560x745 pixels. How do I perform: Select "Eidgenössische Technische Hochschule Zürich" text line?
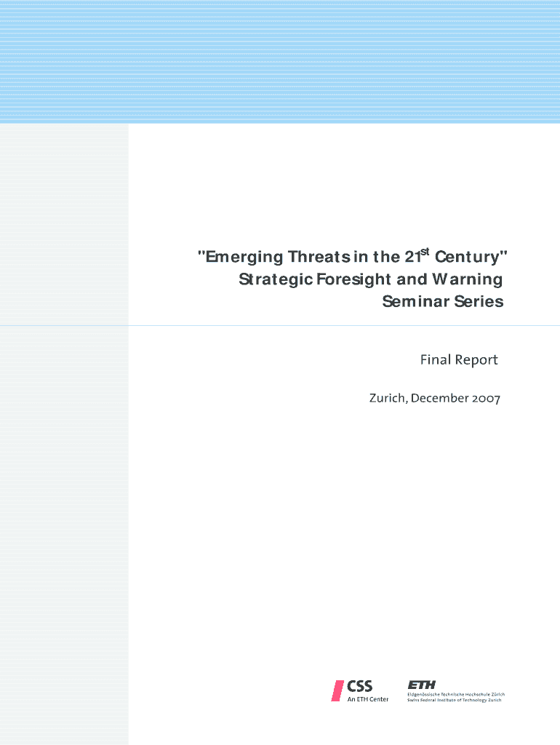click(455, 694)
